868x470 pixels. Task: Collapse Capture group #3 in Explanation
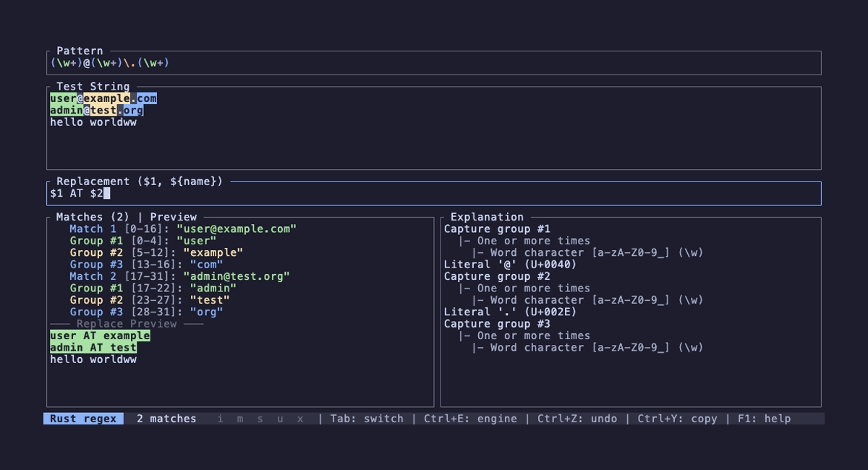[498, 324]
